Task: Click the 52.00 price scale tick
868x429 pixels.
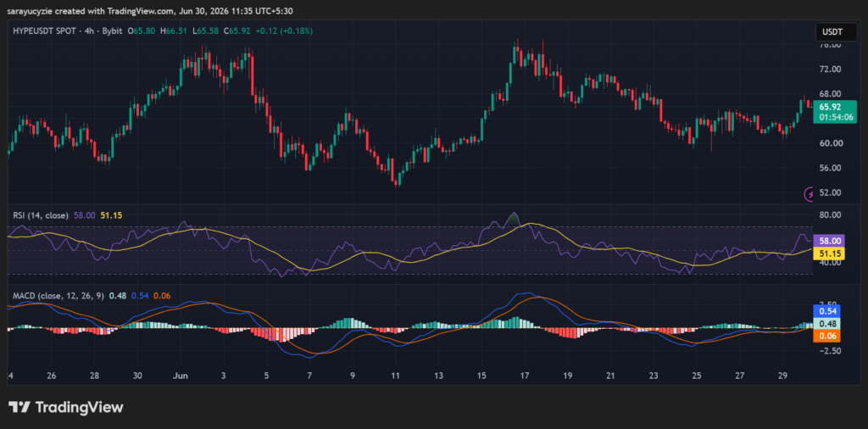Action: click(x=832, y=192)
